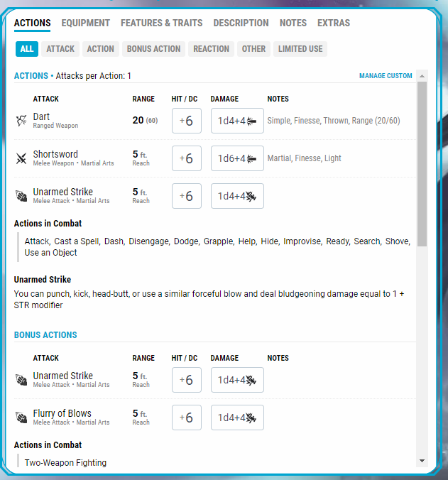Roll bonus action Unarmed Strike damage
The height and width of the screenshot is (480, 448).
click(x=237, y=380)
